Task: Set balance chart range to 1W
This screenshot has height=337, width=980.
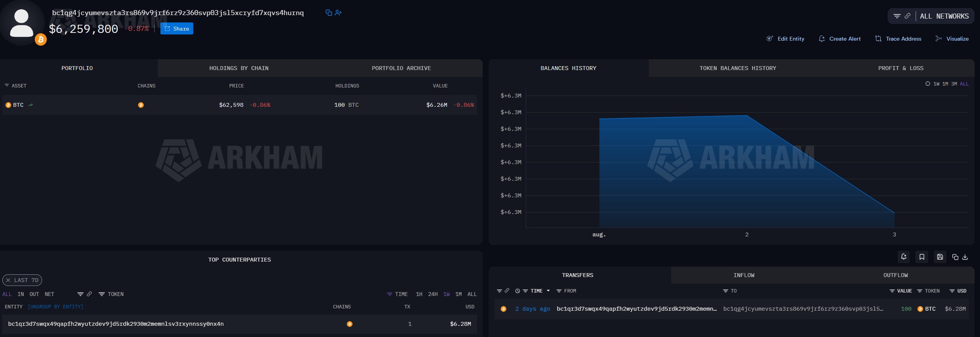Action: [x=936, y=84]
